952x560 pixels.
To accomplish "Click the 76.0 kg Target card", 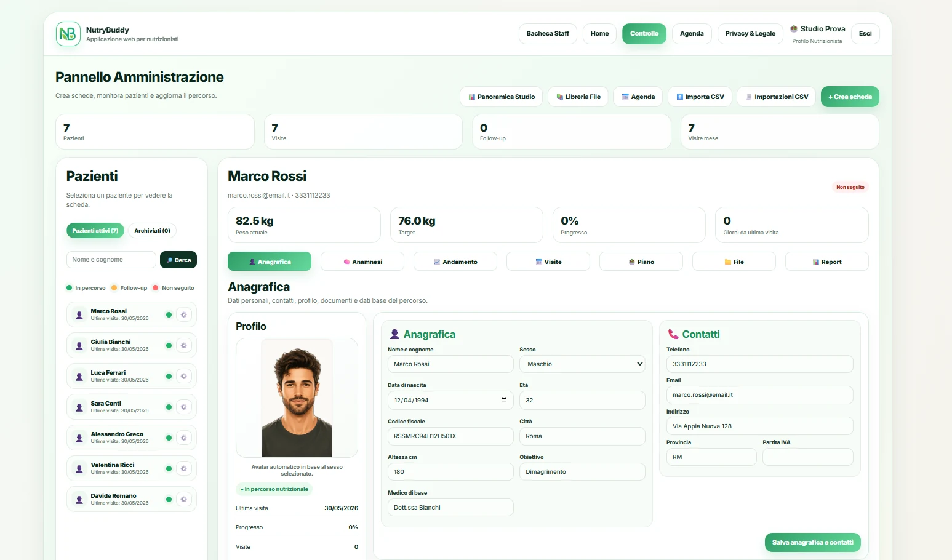I will click(466, 225).
